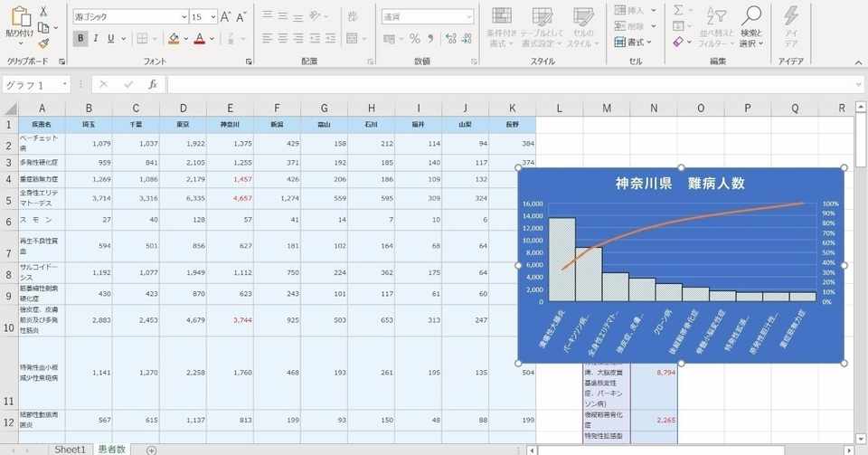Toggle Italic formatting button
The width and height of the screenshot is (868, 455).
96,38
